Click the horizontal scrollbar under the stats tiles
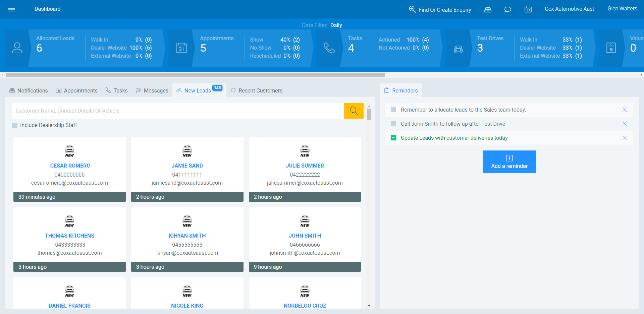Image resolution: width=644 pixels, height=314 pixels. pos(195,75)
